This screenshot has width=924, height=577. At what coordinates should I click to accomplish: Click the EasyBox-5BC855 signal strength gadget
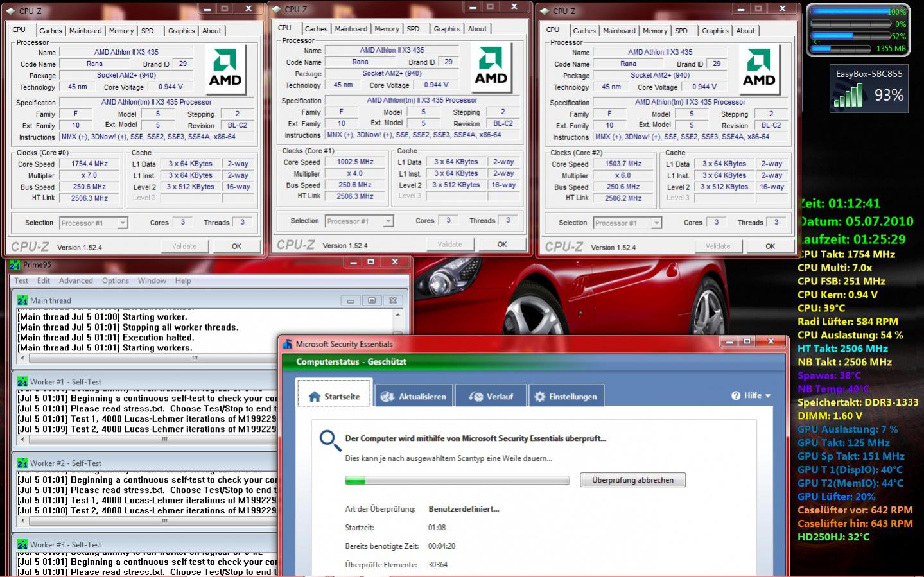(x=869, y=89)
